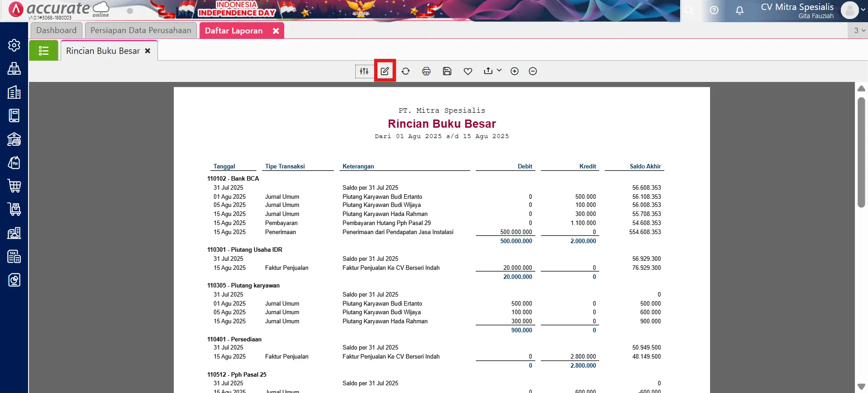Open the shopping cart module in sidebar
The image size is (868, 393).
tap(14, 186)
